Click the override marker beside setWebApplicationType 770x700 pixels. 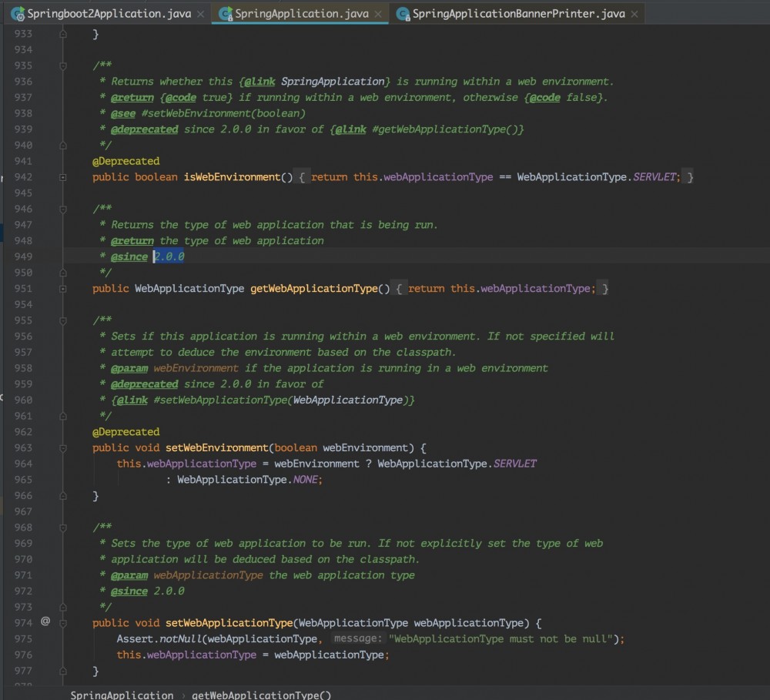(44, 621)
